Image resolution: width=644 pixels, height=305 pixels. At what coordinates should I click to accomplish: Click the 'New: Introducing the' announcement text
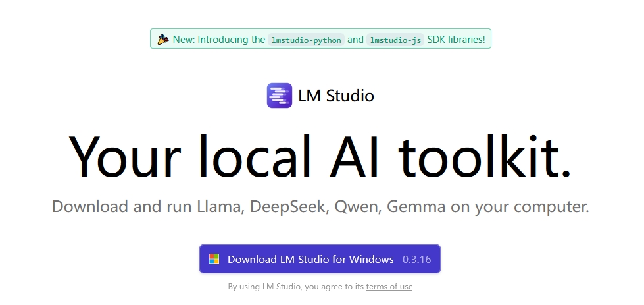[219, 40]
